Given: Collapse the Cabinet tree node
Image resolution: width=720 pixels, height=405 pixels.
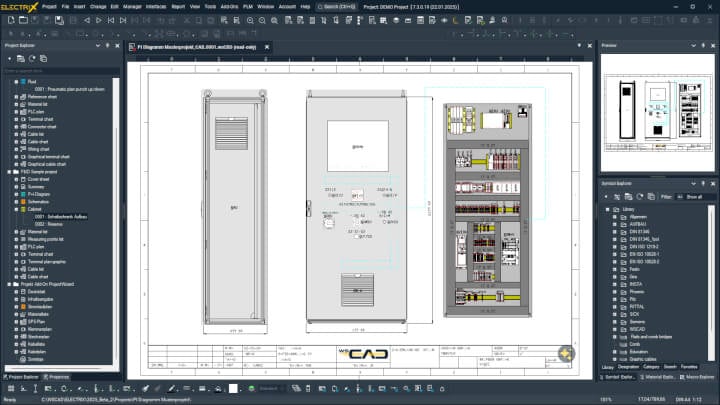Looking at the screenshot, I should [13, 209].
